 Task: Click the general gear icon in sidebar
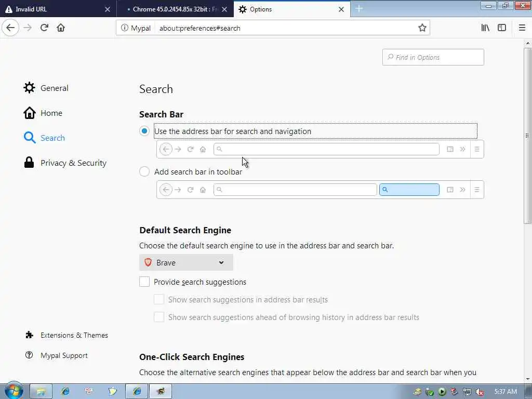coord(29,87)
